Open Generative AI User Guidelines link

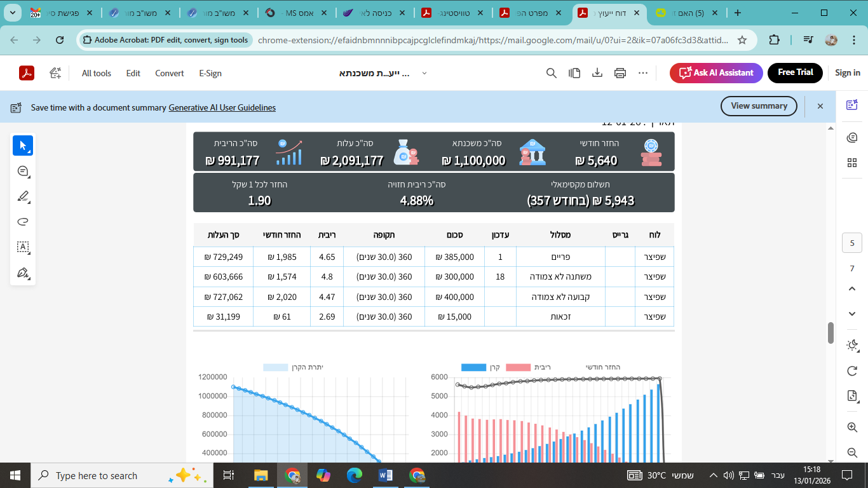point(222,107)
